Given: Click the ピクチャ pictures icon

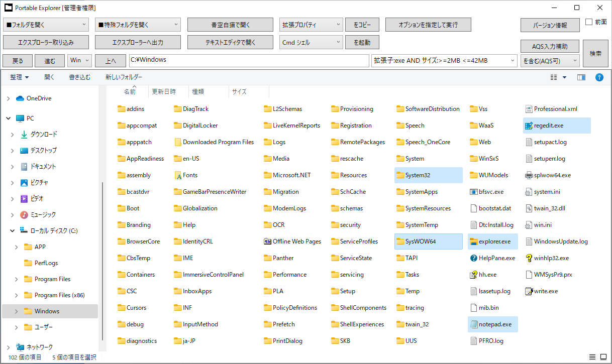Looking at the screenshot, I should point(24,183).
